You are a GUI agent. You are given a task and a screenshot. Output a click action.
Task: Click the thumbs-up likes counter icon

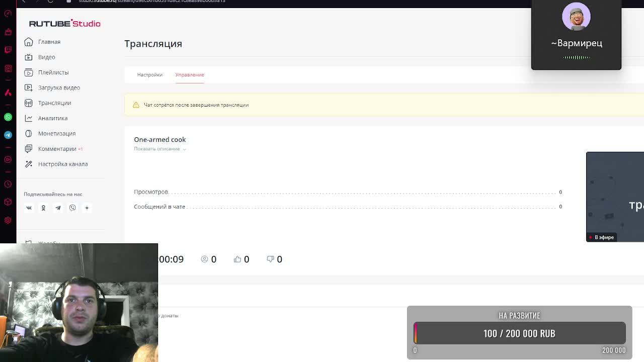pyautogui.click(x=237, y=259)
